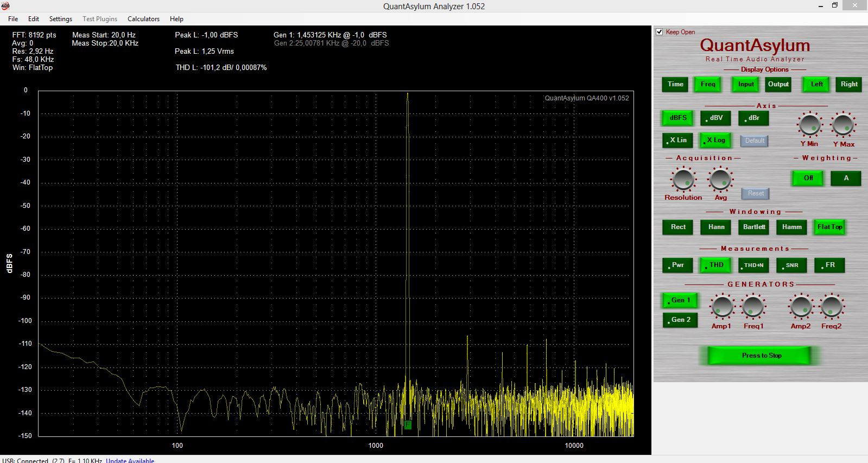
Task: Click the THD L readout text
Action: (x=221, y=67)
